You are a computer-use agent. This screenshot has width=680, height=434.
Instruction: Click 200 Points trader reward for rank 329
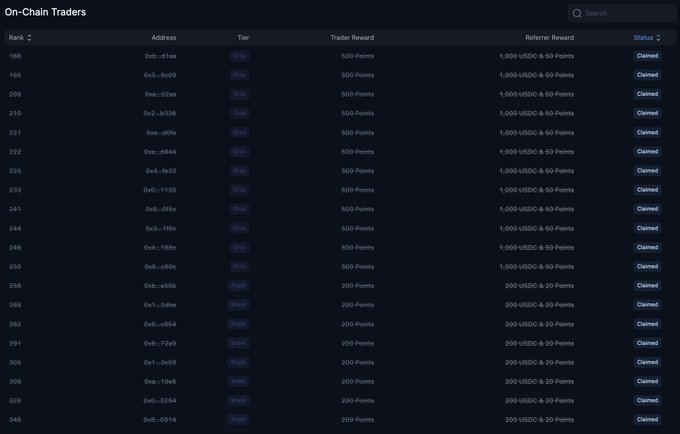(358, 401)
